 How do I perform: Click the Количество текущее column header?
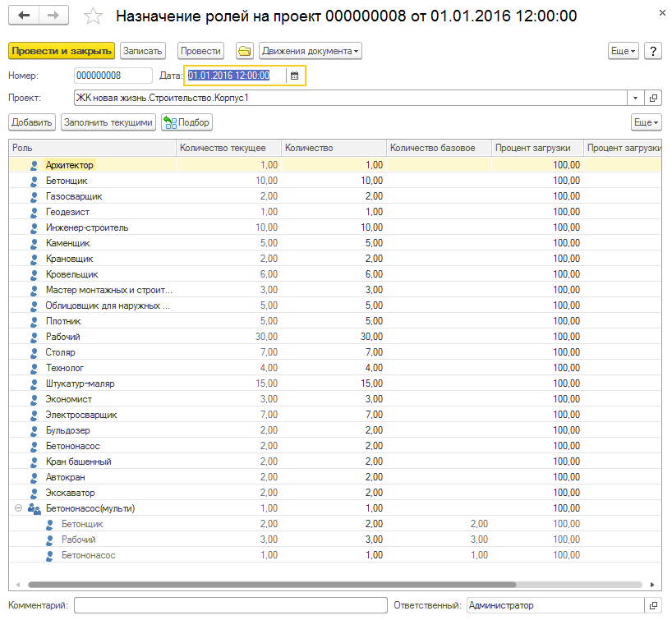point(228,148)
